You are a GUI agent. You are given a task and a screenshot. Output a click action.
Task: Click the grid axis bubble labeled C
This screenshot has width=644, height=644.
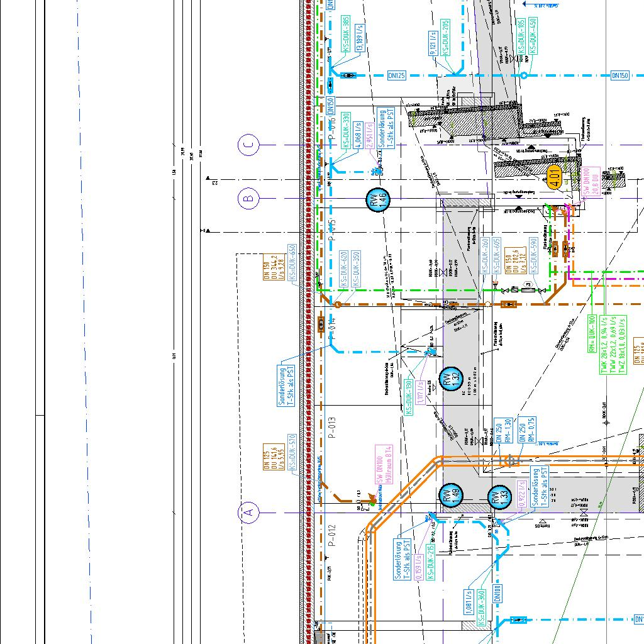click(x=249, y=145)
